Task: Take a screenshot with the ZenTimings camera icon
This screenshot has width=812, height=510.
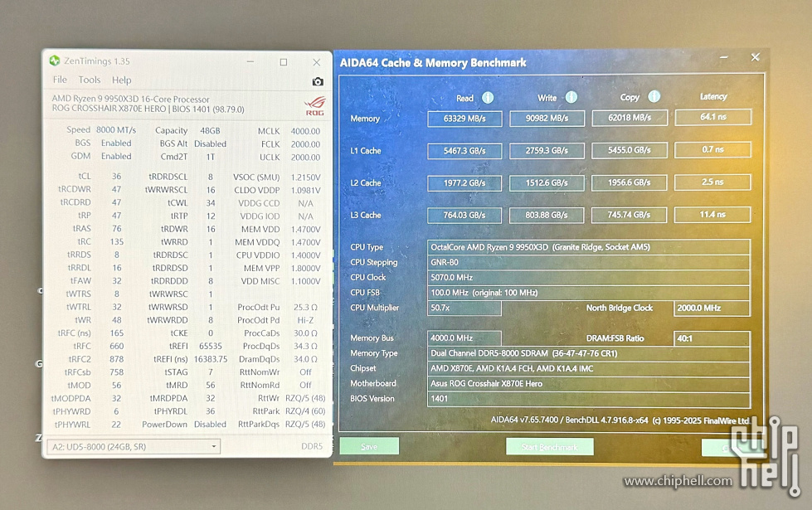Action: (318, 81)
